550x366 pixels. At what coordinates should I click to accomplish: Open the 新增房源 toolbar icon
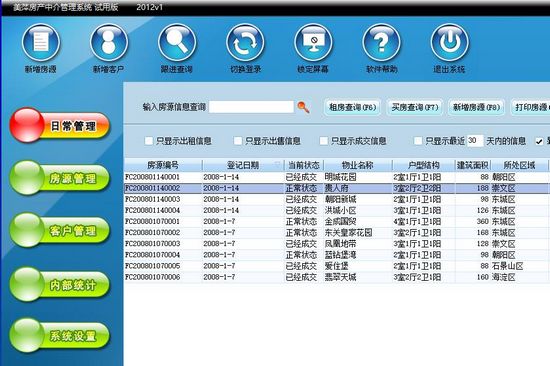41,42
